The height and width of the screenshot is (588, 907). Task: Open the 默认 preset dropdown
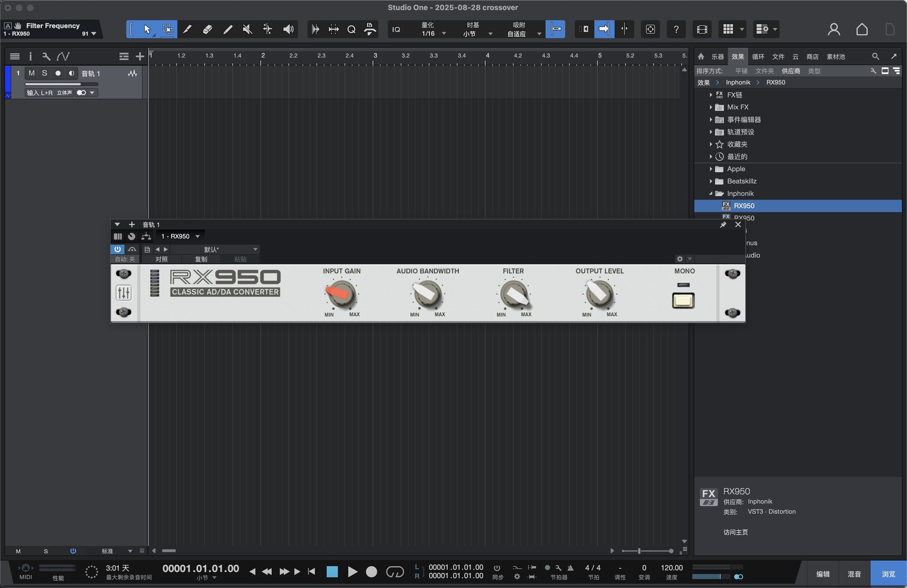(x=214, y=249)
